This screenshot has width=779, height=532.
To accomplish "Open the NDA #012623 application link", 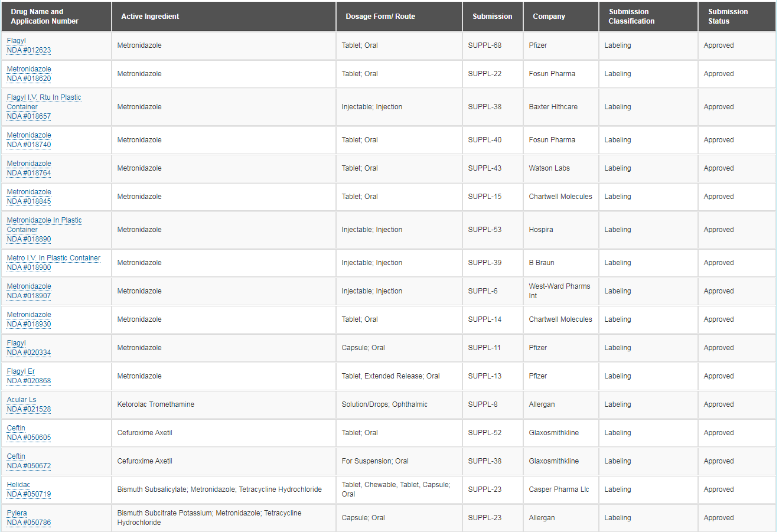I will (x=29, y=50).
